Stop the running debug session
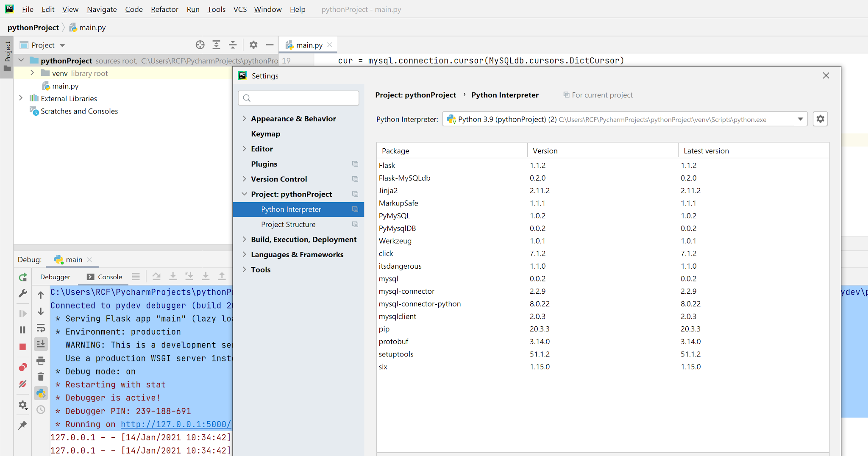This screenshot has width=868, height=456. 22,346
